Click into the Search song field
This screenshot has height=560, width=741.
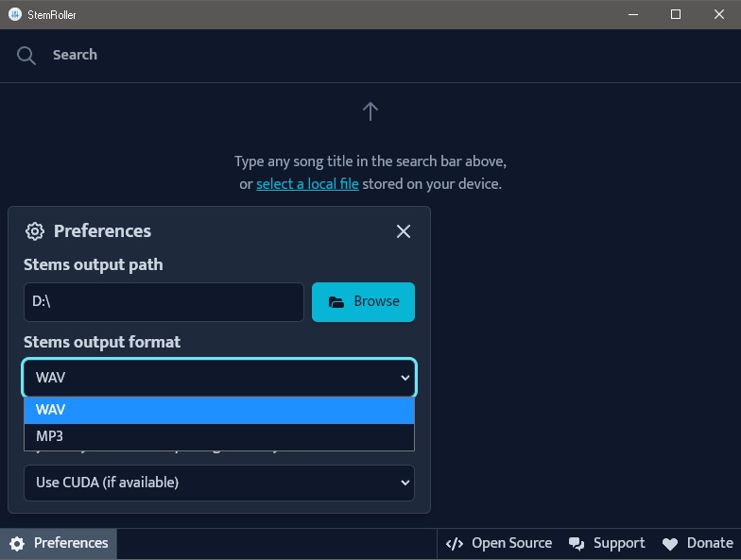tap(378, 55)
